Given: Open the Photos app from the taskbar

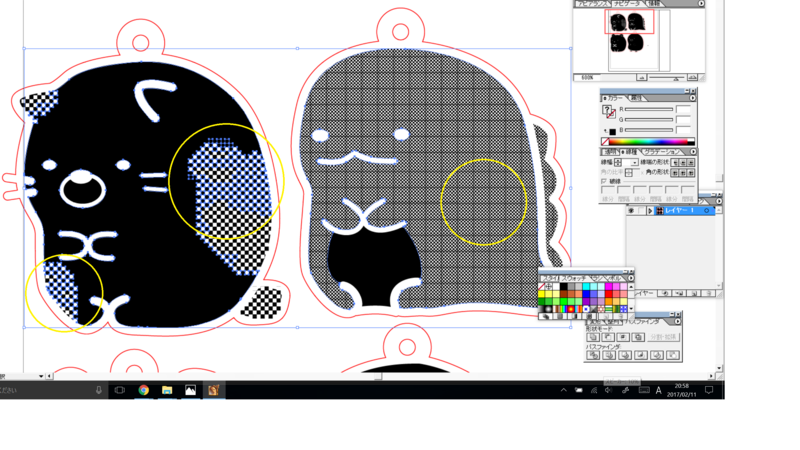Looking at the screenshot, I should click(x=190, y=390).
